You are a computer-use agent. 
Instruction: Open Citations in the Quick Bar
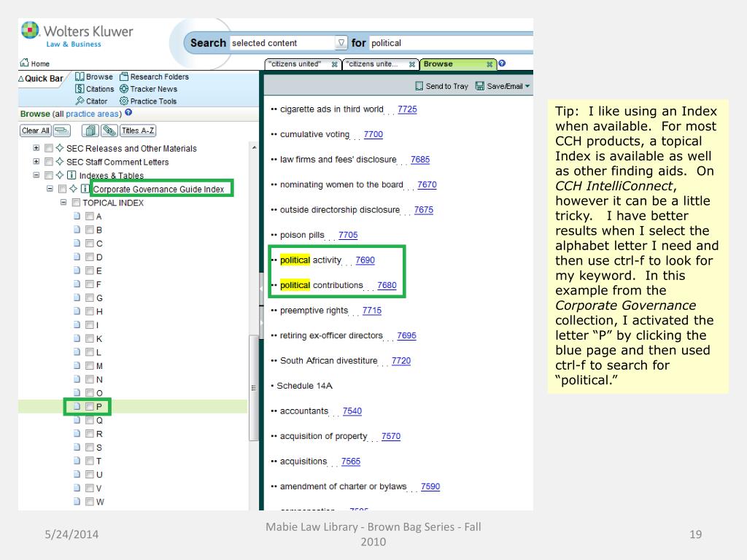[x=94, y=89]
